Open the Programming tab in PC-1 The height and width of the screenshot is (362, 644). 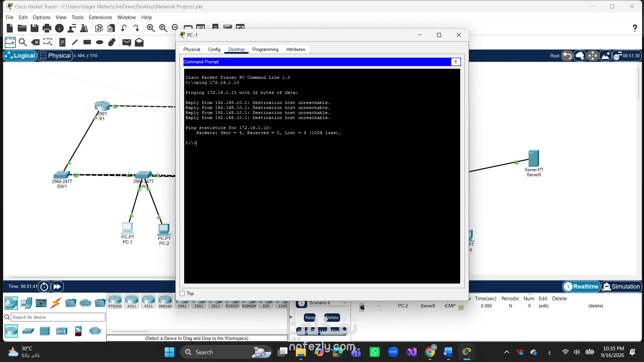pyautogui.click(x=265, y=49)
